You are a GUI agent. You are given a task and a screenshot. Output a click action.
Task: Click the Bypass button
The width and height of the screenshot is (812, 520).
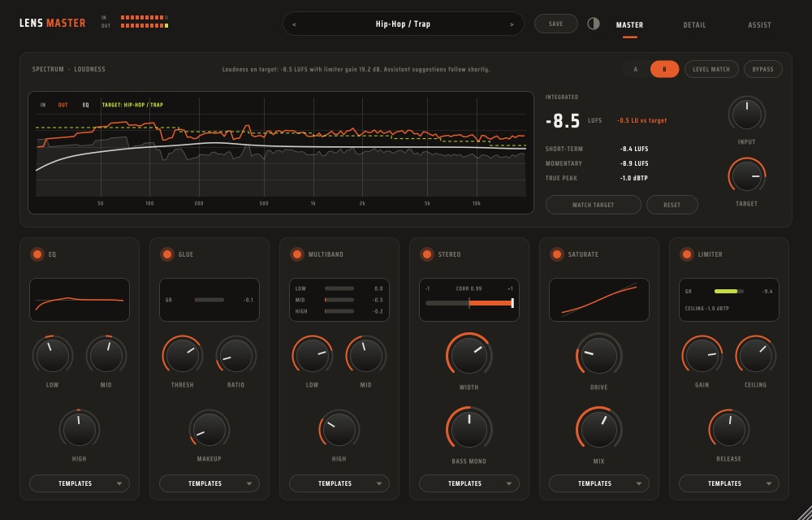[x=762, y=69]
